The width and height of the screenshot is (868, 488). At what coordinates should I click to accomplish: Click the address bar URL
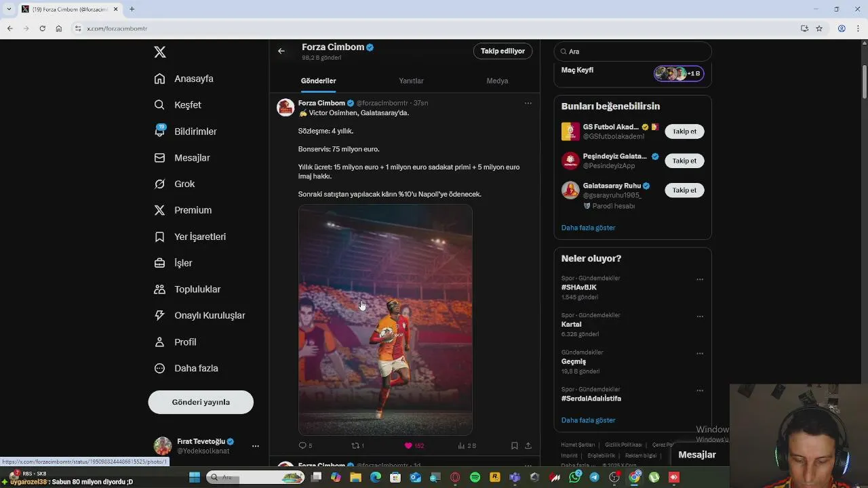pyautogui.click(x=117, y=28)
